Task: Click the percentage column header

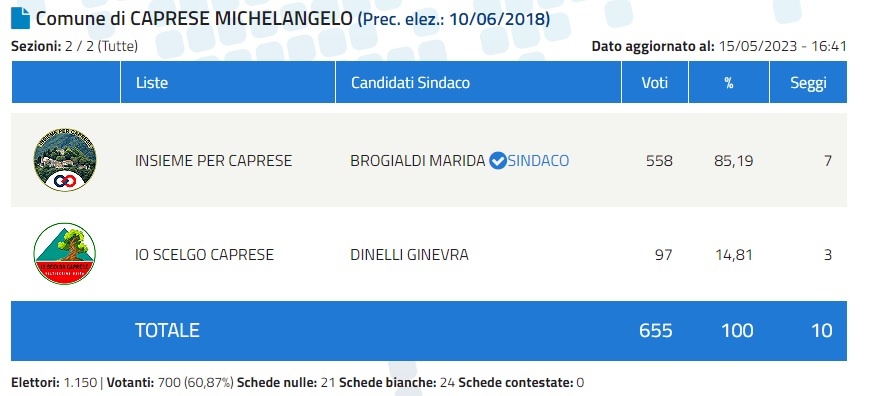Action: tap(729, 82)
